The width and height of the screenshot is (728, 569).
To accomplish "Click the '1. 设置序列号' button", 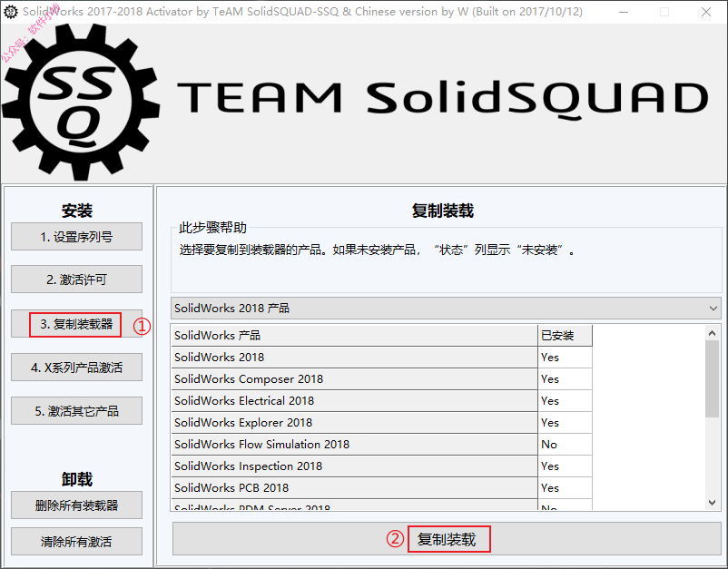I will pos(76,237).
